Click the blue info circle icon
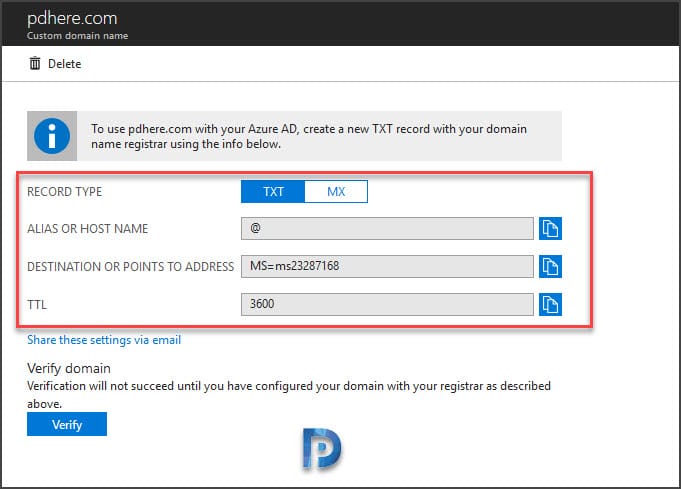681x489 pixels. click(x=52, y=136)
